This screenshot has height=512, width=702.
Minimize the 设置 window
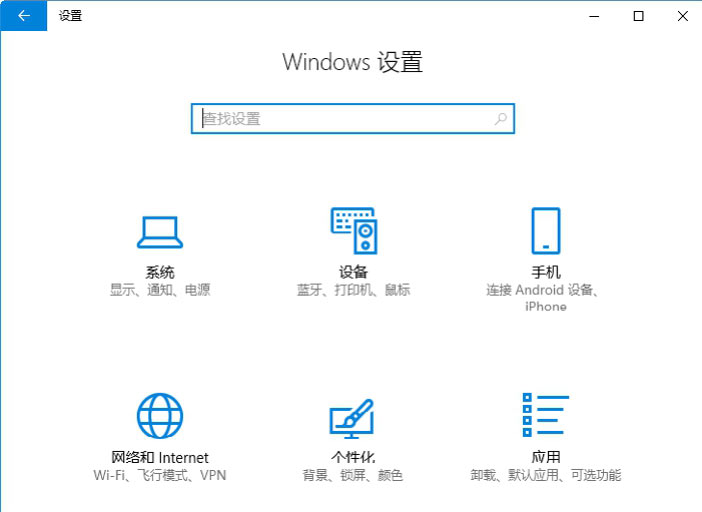pyautogui.click(x=594, y=16)
